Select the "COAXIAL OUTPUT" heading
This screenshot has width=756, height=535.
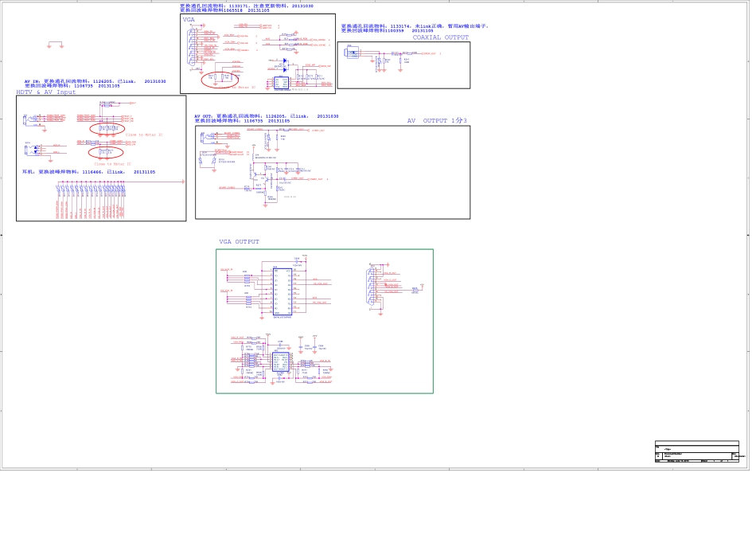tap(440, 37)
